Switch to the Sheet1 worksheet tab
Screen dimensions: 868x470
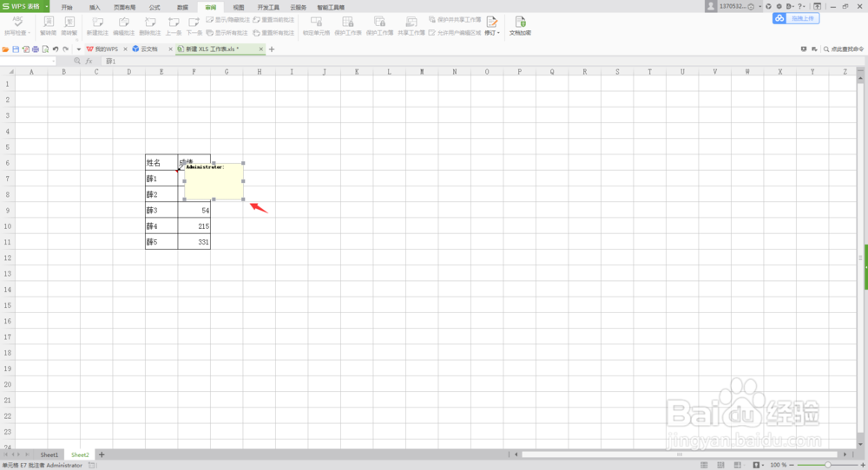tap(49, 454)
